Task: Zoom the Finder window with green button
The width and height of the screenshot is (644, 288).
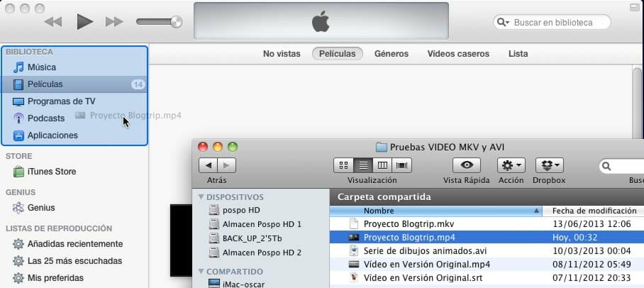Action: [x=233, y=147]
